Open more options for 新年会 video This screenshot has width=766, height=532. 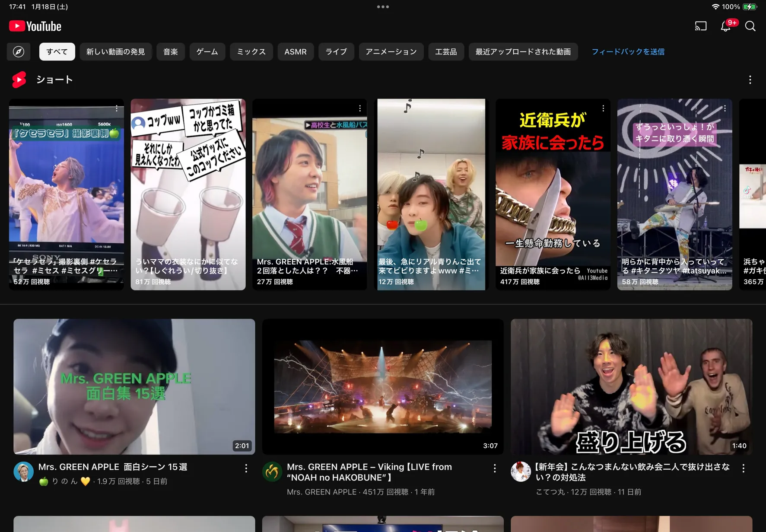pyautogui.click(x=744, y=468)
